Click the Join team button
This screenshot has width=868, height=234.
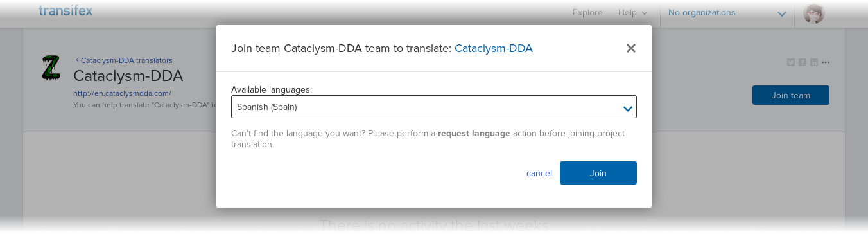791,95
